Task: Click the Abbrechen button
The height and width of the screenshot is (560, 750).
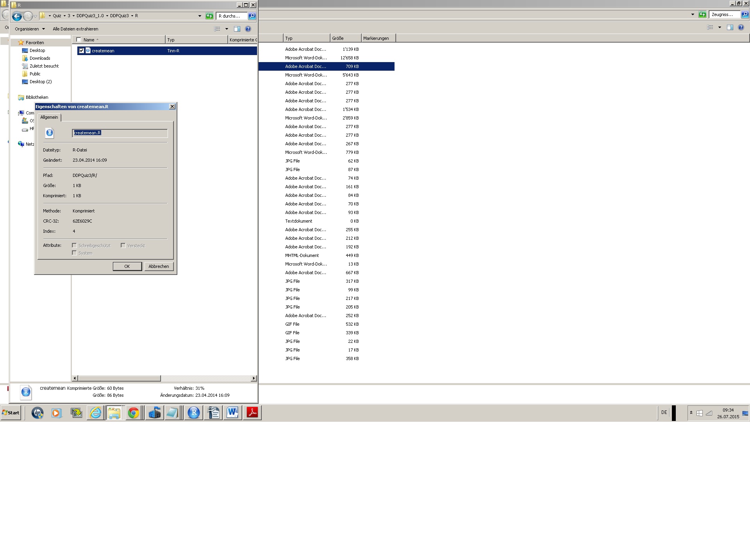Action: coord(159,266)
